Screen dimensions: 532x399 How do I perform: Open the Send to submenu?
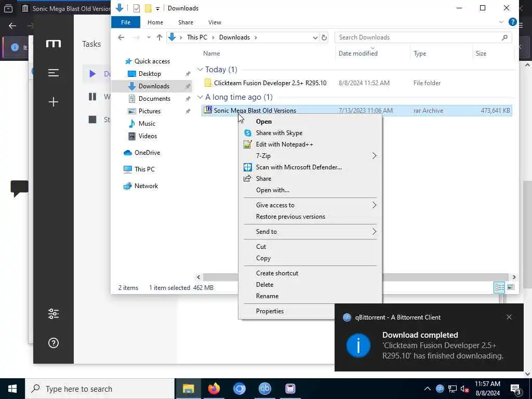coord(310,232)
